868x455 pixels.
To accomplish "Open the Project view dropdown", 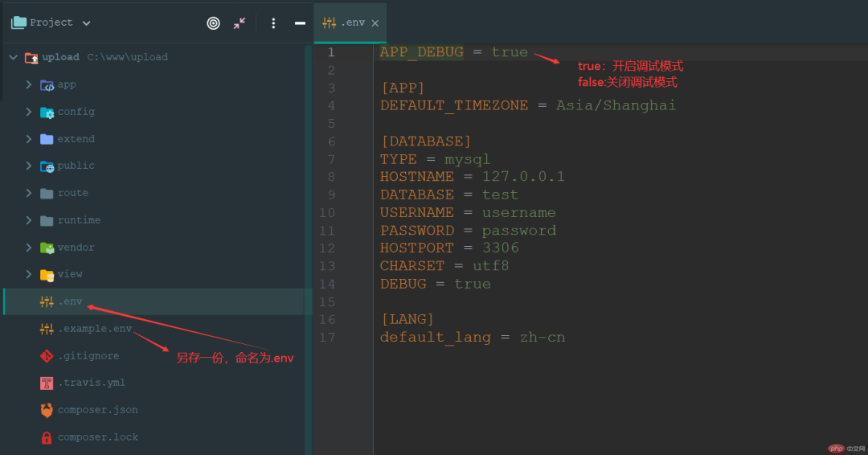I will tap(86, 23).
